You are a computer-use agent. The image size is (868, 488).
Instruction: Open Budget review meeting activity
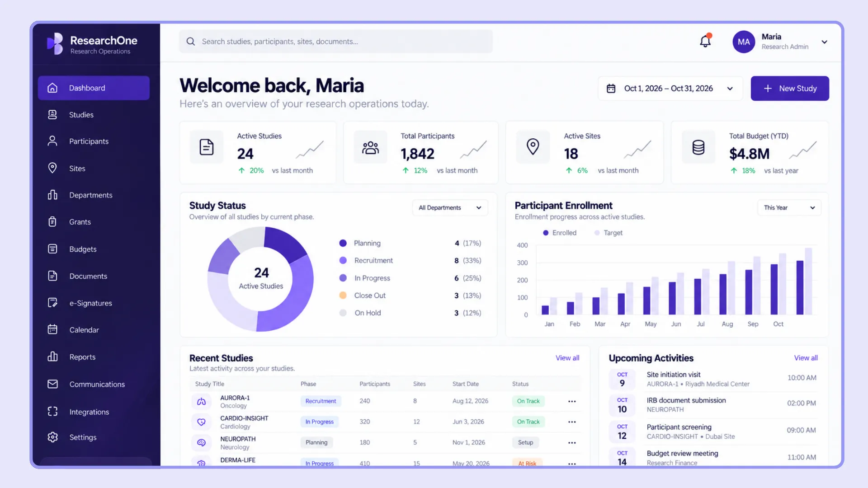(x=713, y=457)
